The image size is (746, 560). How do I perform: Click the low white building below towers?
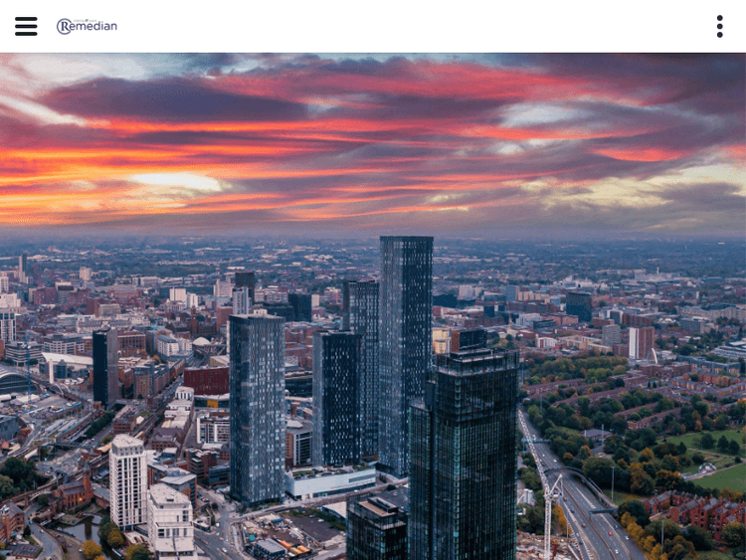click(x=331, y=481)
